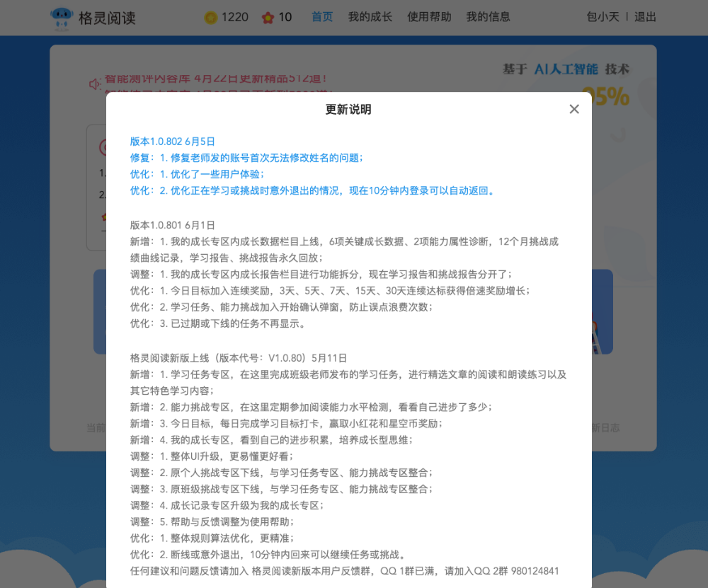
Task: Click the 基于 AI人工智能 技术 banner text
Action: pyautogui.click(x=566, y=69)
